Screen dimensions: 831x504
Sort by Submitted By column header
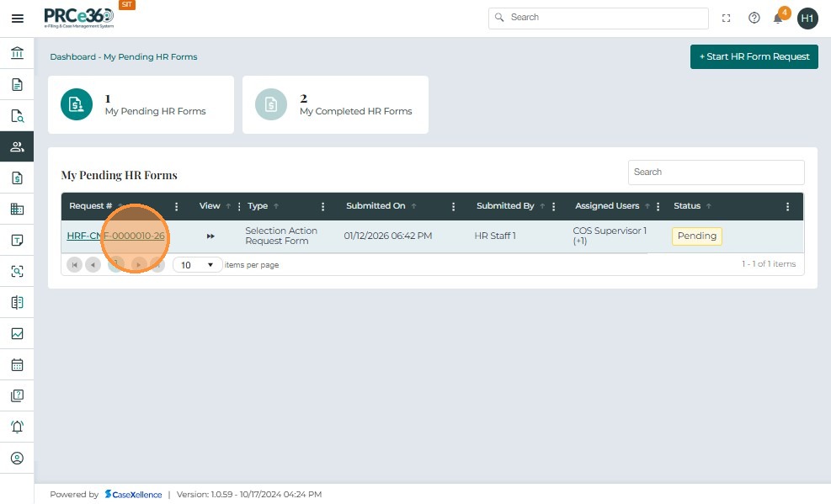505,206
